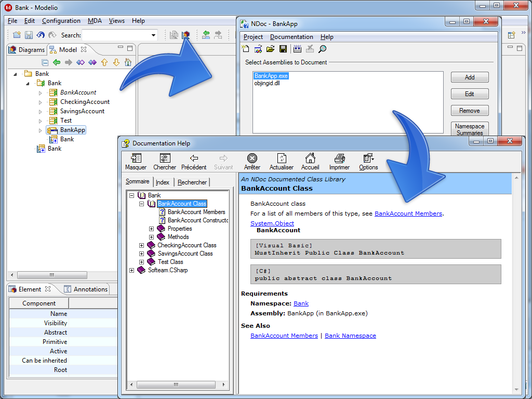Switch to Rechercher tab in help

[192, 182]
